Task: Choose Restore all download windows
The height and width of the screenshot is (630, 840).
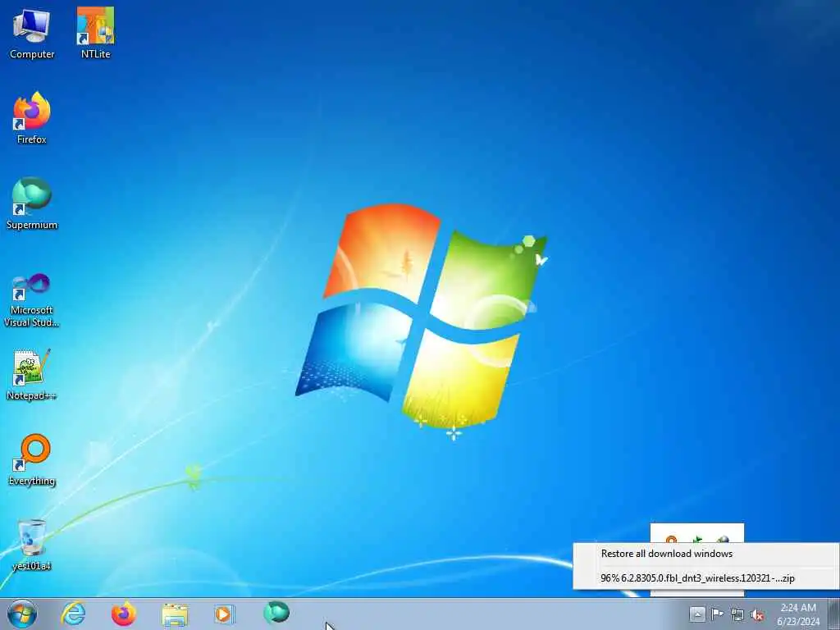Action: (666, 554)
